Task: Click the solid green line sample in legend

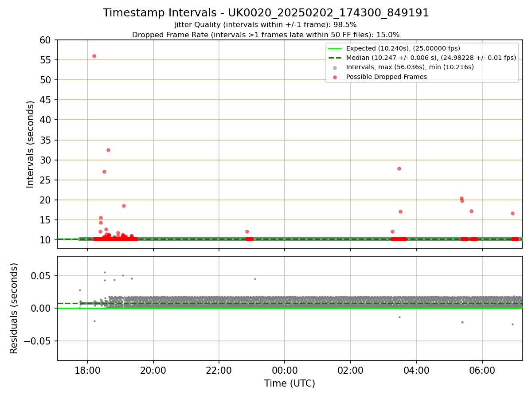Action: (335, 49)
